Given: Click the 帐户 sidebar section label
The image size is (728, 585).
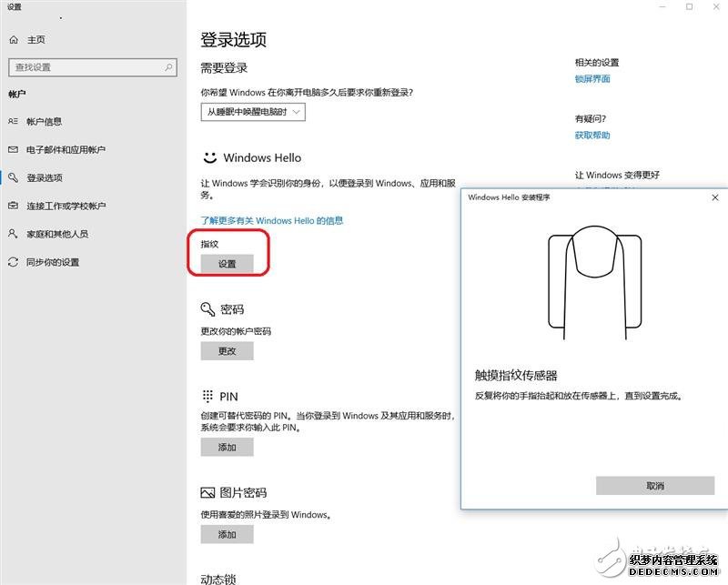Looking at the screenshot, I should [x=17, y=95].
